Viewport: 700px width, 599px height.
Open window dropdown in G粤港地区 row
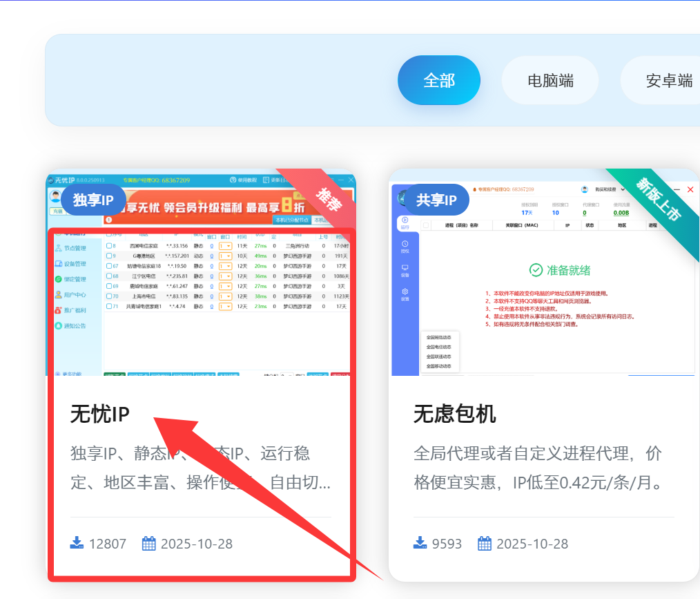225,256
